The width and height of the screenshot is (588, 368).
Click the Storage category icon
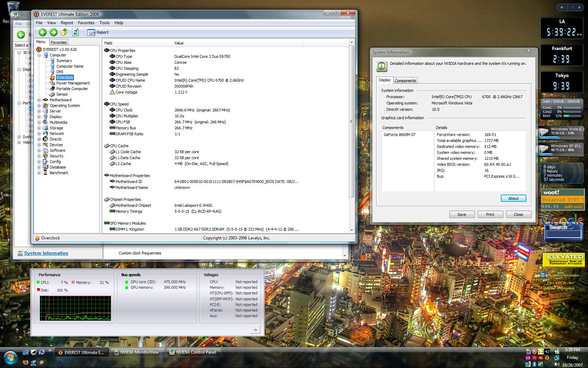[45, 128]
